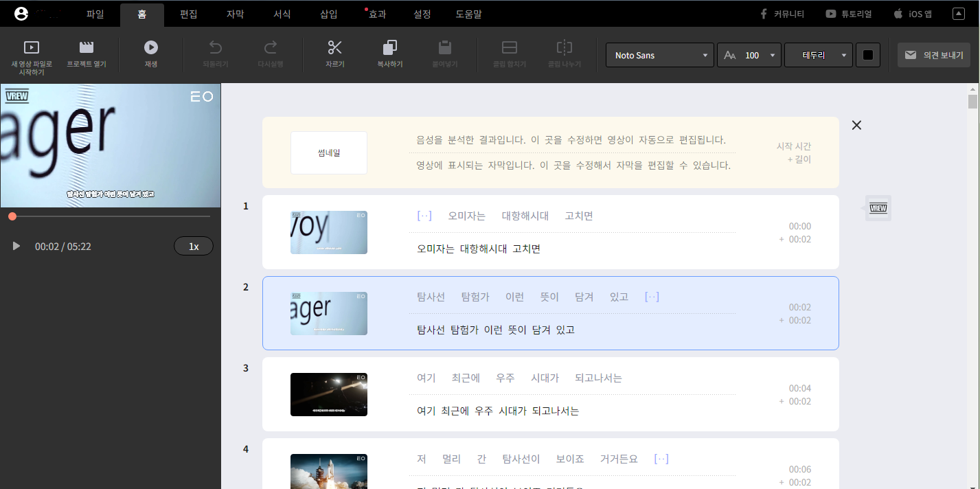Select the 홈 tab

pos(142,14)
